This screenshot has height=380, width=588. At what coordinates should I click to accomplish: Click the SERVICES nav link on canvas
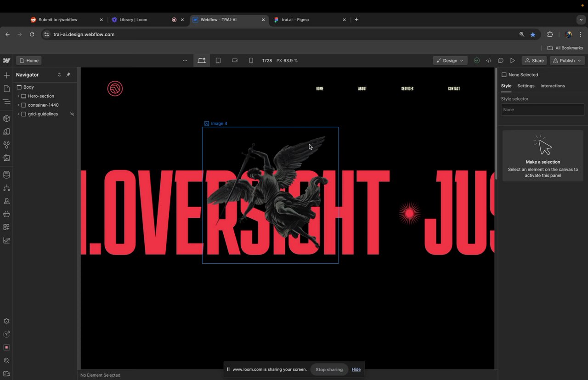pyautogui.click(x=407, y=89)
